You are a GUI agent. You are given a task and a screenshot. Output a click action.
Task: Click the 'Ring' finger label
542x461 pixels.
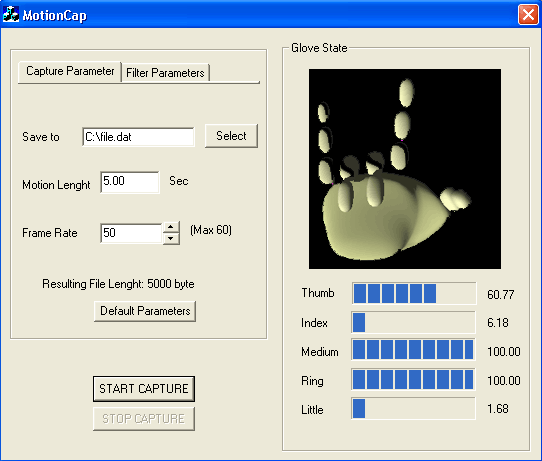[x=312, y=381]
